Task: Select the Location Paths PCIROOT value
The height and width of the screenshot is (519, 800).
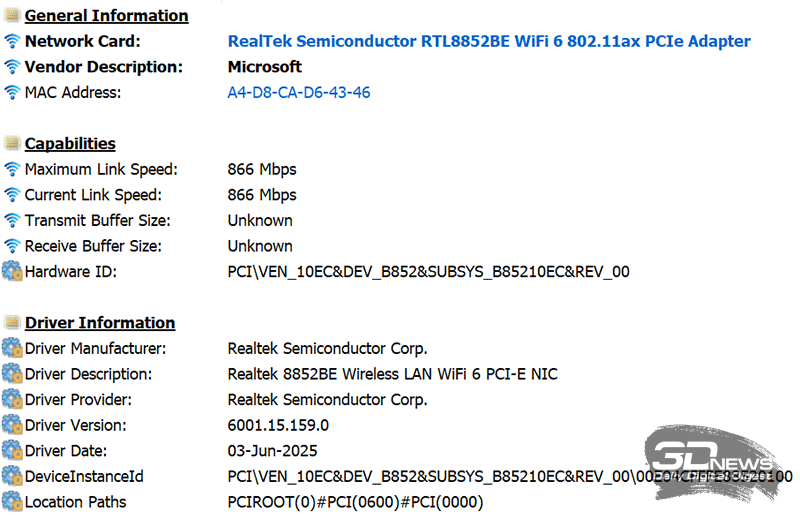Action: coord(355,502)
